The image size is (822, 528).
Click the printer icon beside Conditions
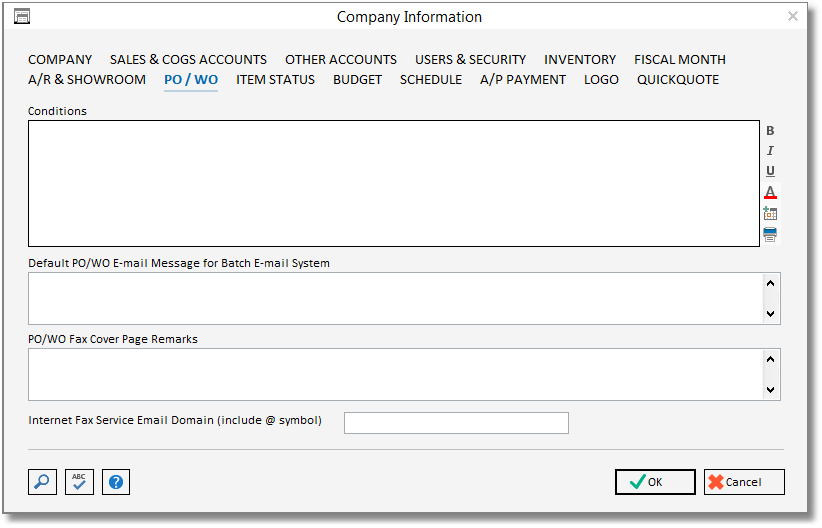770,234
